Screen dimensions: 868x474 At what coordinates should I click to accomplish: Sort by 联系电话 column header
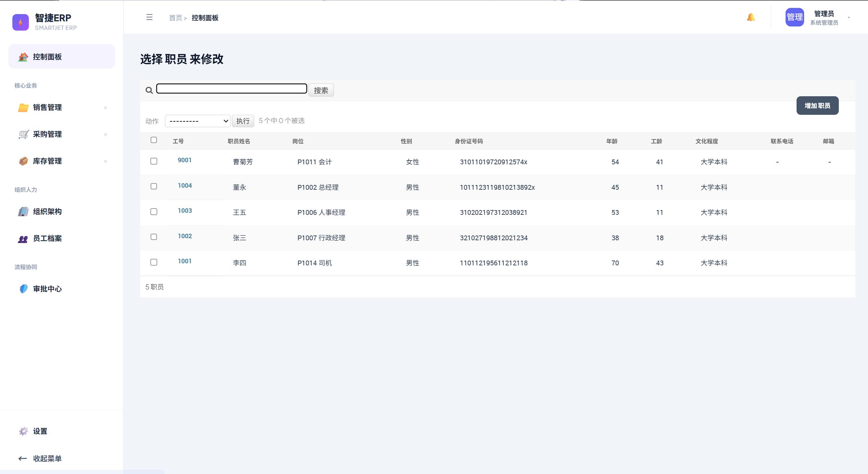click(782, 141)
